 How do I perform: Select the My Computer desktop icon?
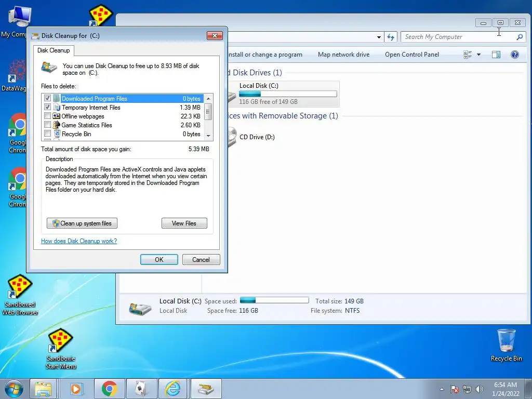click(x=14, y=22)
